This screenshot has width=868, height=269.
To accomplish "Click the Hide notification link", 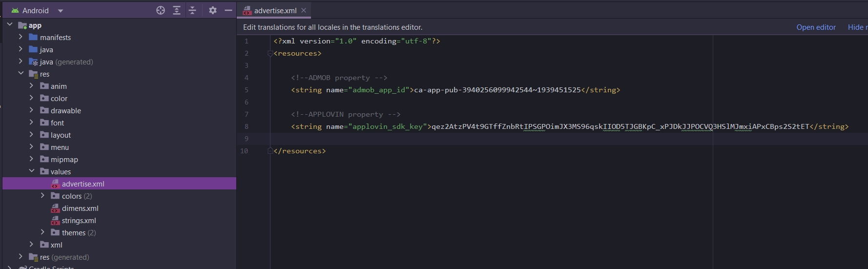I will tap(857, 27).
